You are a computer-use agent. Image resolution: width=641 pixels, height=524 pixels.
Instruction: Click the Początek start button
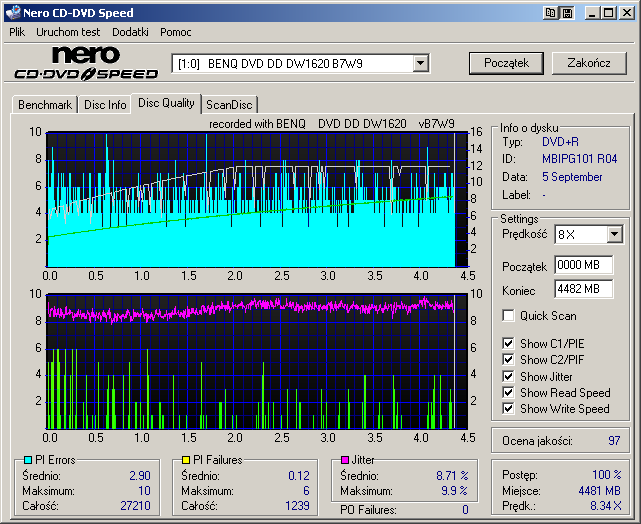point(506,63)
